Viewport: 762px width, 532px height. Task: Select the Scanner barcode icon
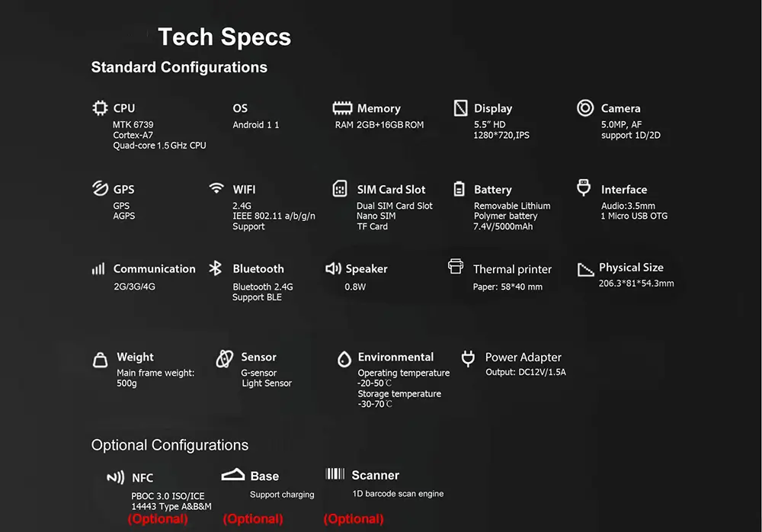[335, 473]
